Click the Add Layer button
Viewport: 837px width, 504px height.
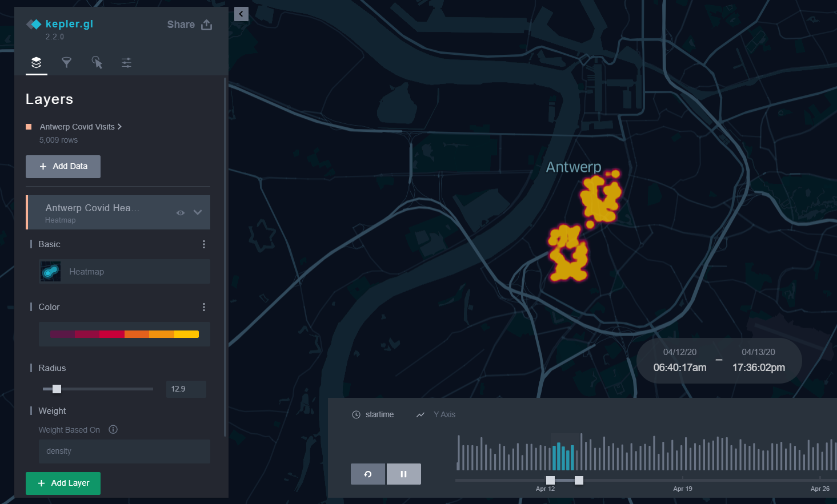pyautogui.click(x=63, y=483)
